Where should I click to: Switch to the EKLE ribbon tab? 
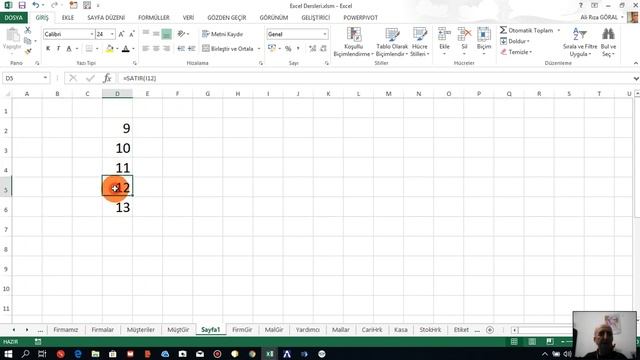coord(68,18)
